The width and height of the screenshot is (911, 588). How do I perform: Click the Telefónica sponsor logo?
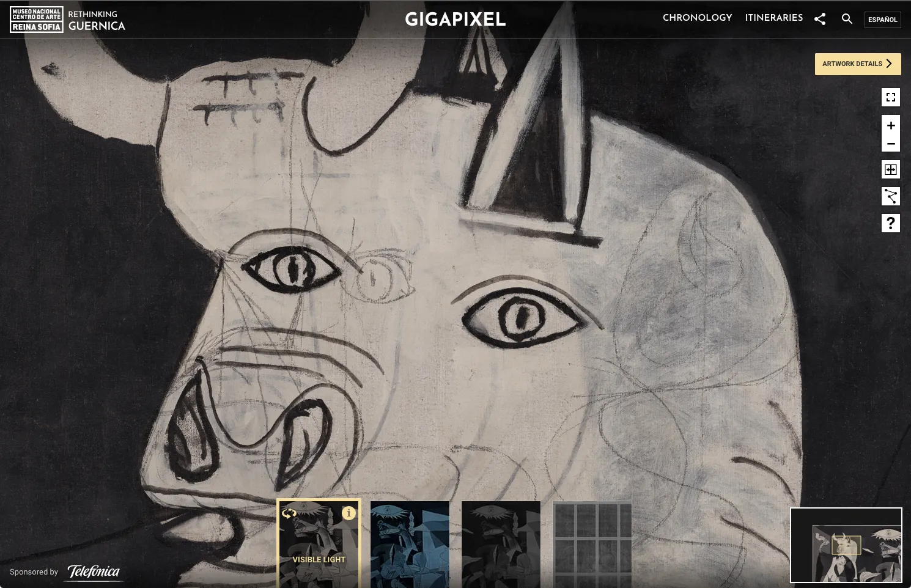pyautogui.click(x=94, y=572)
